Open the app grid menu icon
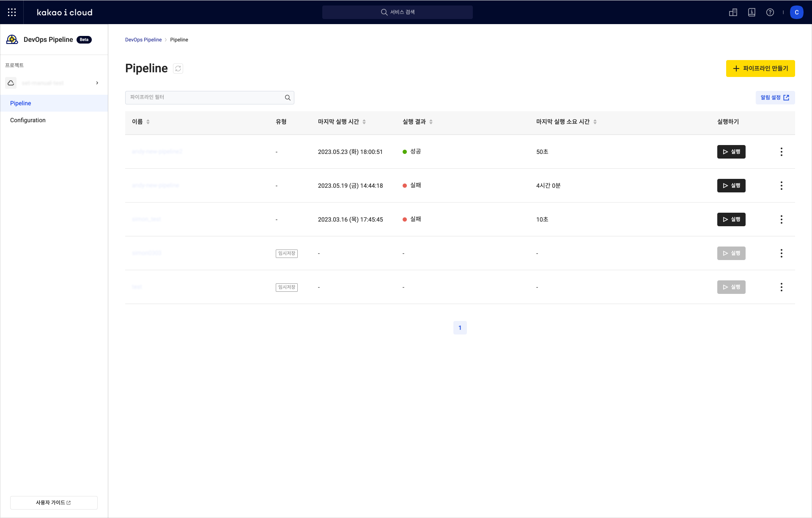The width and height of the screenshot is (812, 518). point(12,12)
